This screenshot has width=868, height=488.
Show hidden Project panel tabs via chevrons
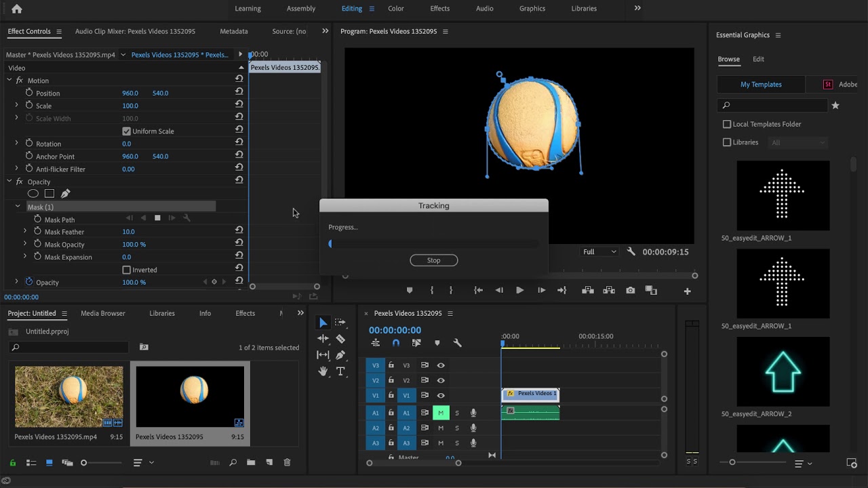point(300,312)
